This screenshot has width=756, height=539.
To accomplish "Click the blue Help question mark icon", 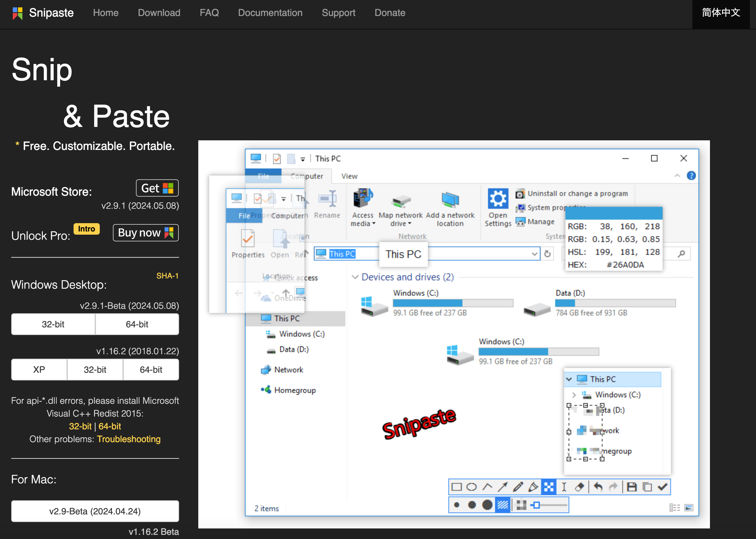I will coord(691,176).
